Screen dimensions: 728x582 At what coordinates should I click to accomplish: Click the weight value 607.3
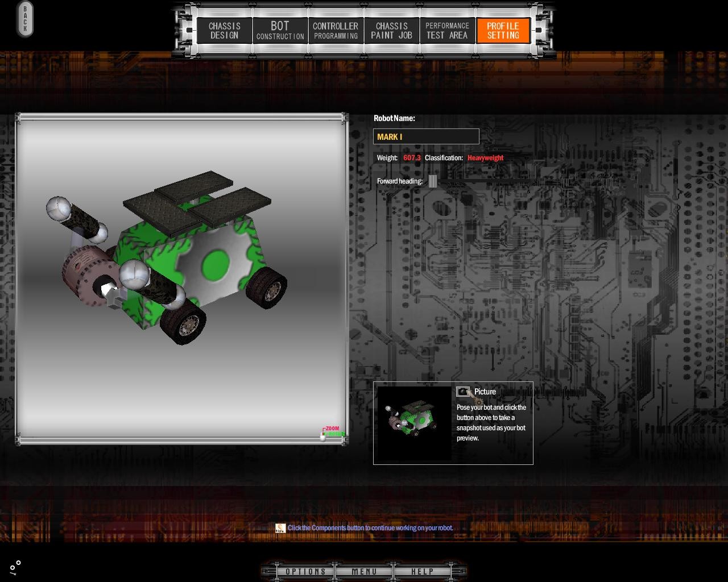(412, 158)
